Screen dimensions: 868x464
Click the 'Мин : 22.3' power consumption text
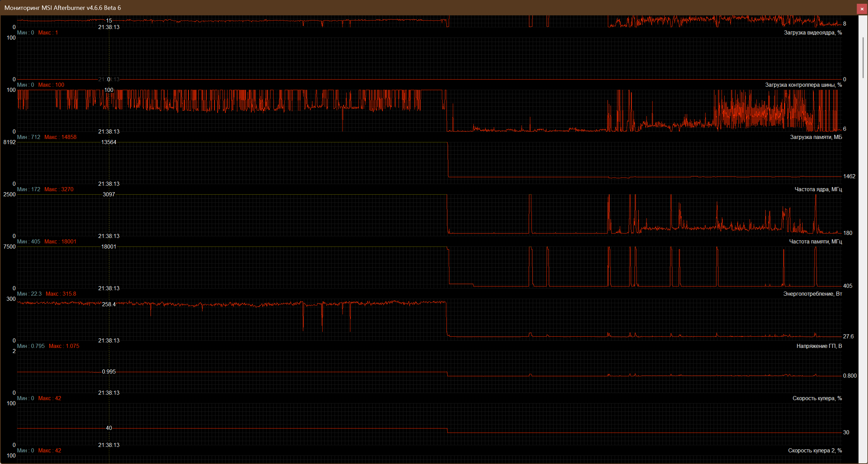[x=29, y=294]
